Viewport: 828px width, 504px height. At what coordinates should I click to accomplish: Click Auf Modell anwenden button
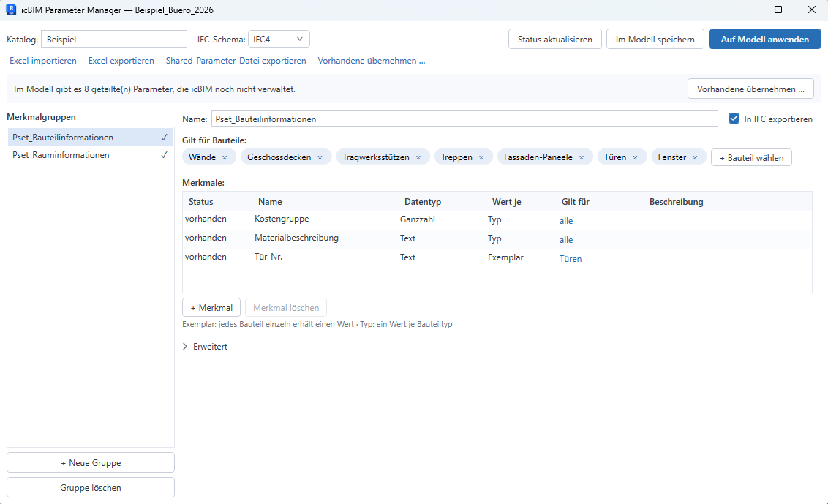click(764, 39)
